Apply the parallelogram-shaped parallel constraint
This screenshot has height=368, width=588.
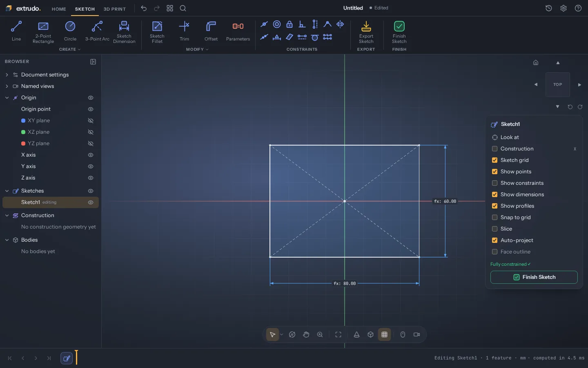290,37
